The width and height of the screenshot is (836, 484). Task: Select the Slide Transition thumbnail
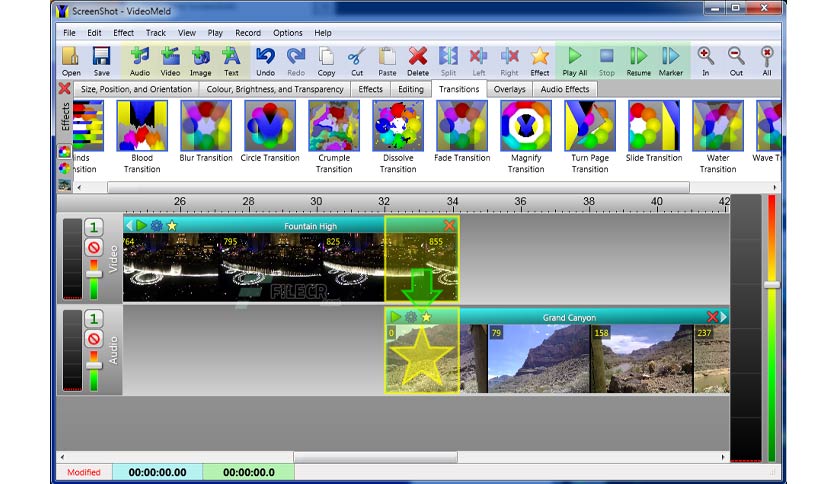click(x=654, y=126)
